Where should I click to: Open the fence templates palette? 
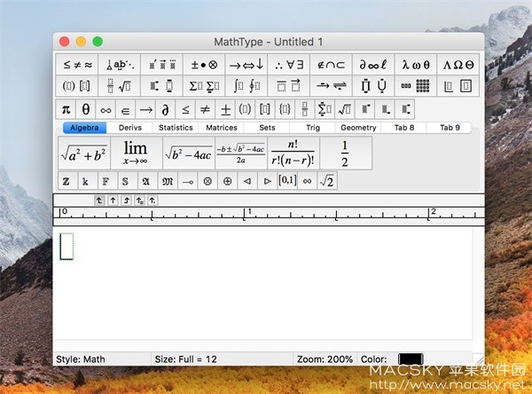click(x=77, y=85)
